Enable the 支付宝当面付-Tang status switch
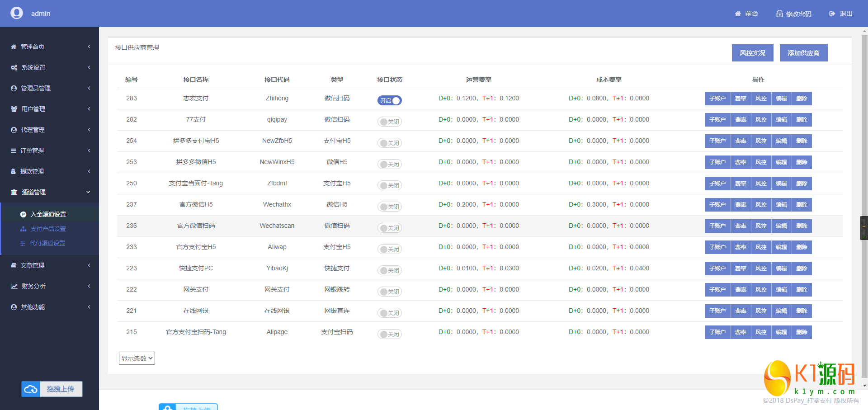The width and height of the screenshot is (868, 410). (x=389, y=185)
